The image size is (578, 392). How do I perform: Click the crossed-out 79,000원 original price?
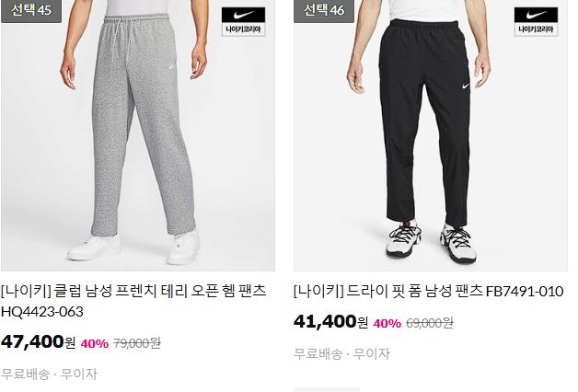(x=137, y=343)
